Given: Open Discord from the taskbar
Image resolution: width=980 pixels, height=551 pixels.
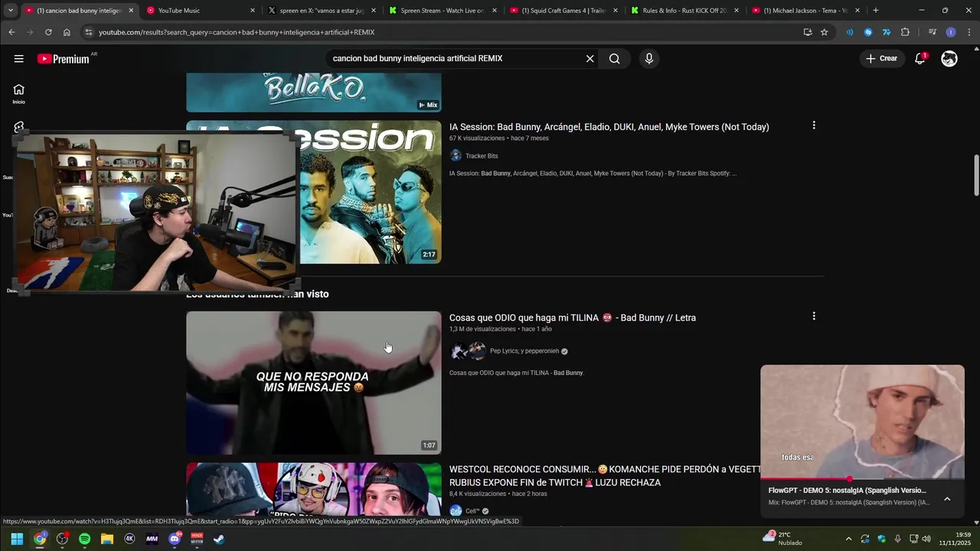Looking at the screenshot, I should (175, 539).
